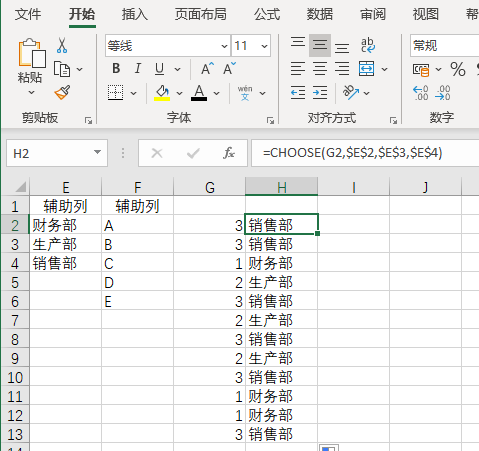
Task: Expand the Copy options arrow
Action: pyautogui.click(x=79, y=69)
